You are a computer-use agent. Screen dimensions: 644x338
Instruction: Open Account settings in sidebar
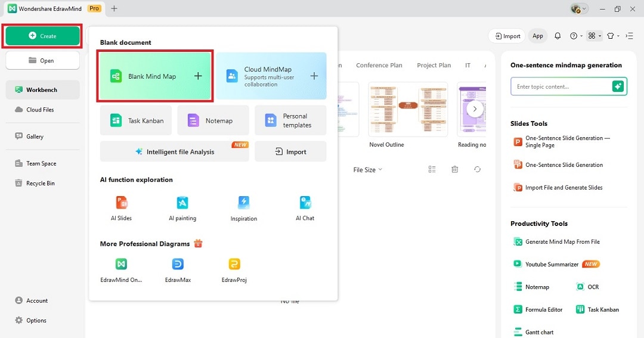[32, 300]
